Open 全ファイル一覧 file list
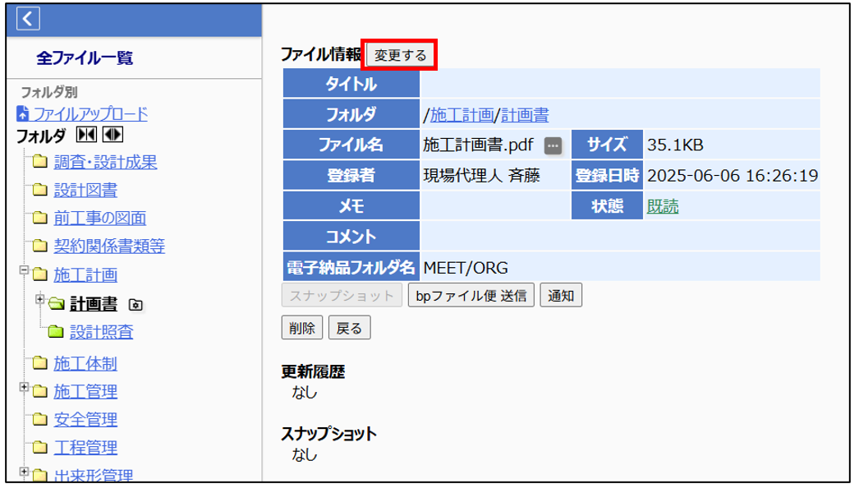 click(x=85, y=58)
